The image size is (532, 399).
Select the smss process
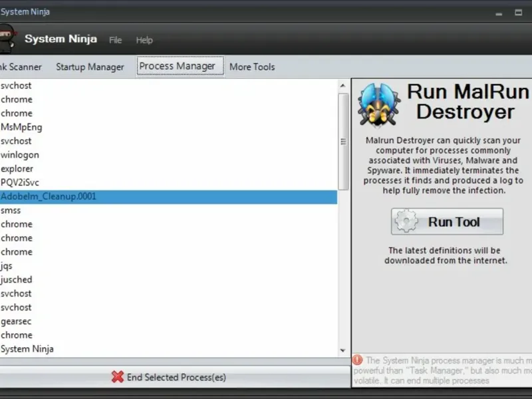(168, 211)
